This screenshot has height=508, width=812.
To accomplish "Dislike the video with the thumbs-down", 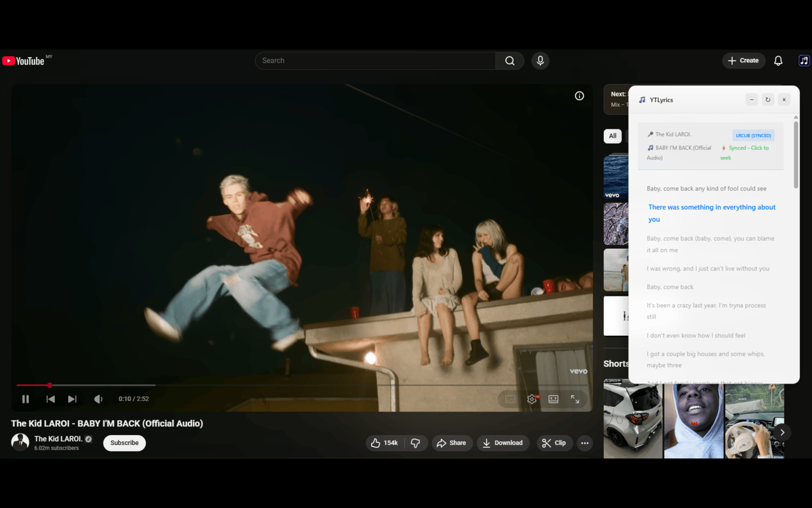I will pyautogui.click(x=416, y=443).
